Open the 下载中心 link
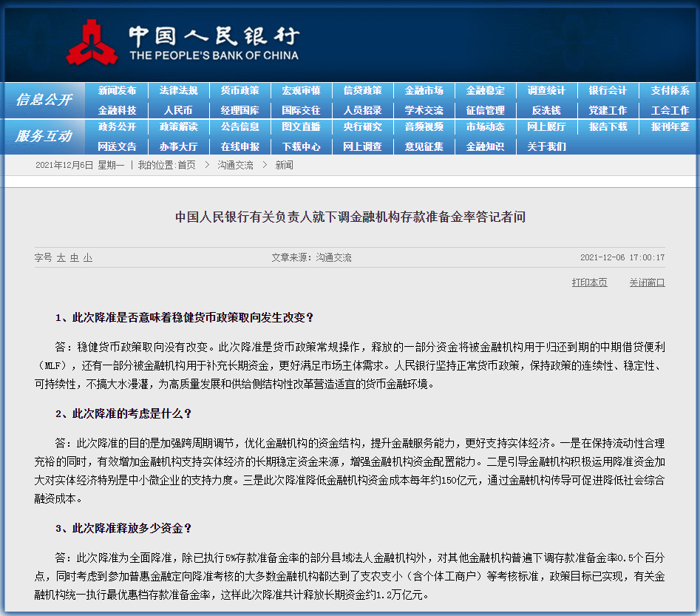The width and height of the screenshot is (700, 616). pyautogui.click(x=302, y=146)
